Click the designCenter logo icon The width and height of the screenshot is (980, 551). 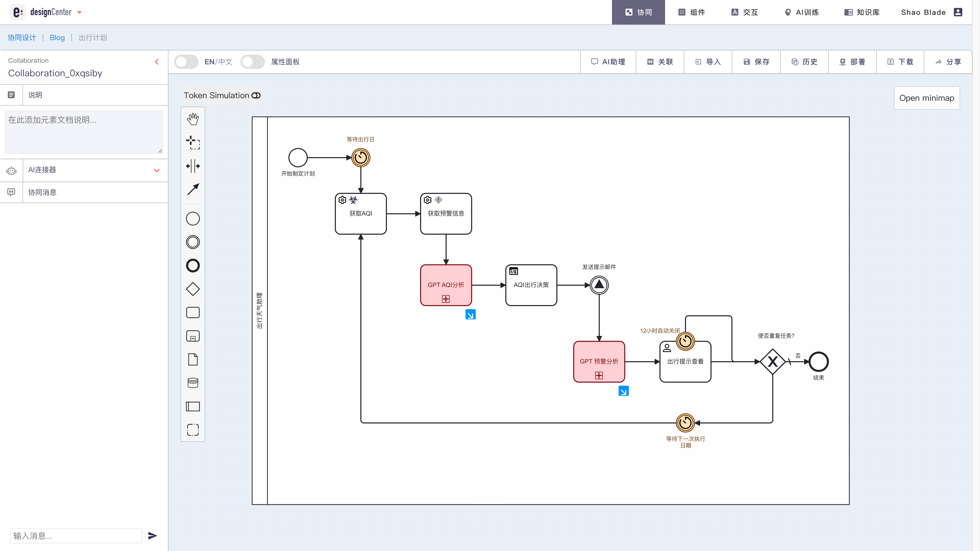[x=18, y=12]
